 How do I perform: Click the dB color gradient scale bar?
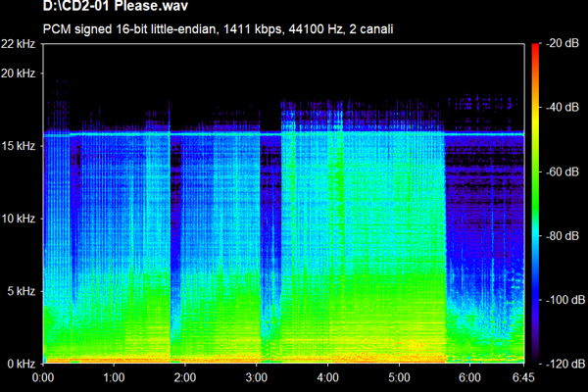[535, 203]
